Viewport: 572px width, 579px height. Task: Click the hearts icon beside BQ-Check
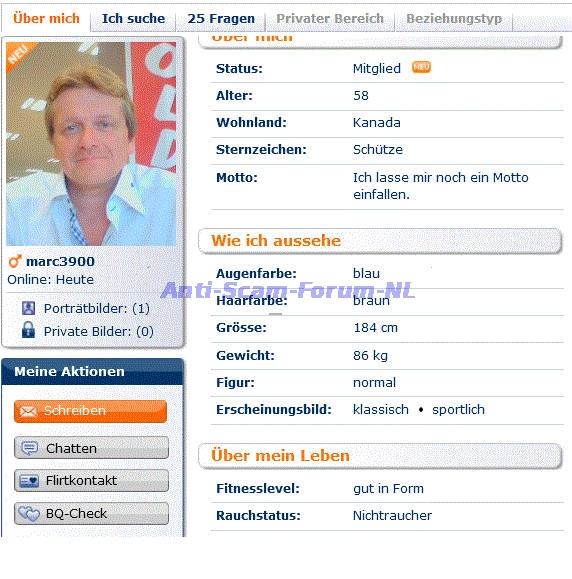tap(29, 514)
